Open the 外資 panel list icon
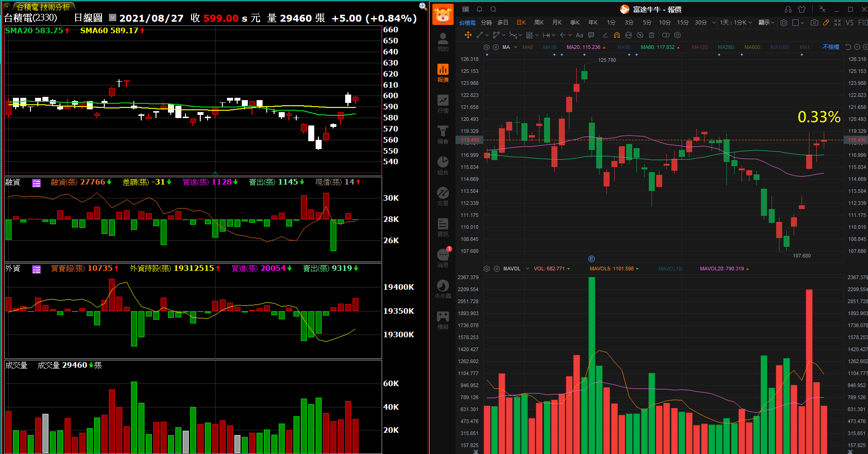 point(36,269)
